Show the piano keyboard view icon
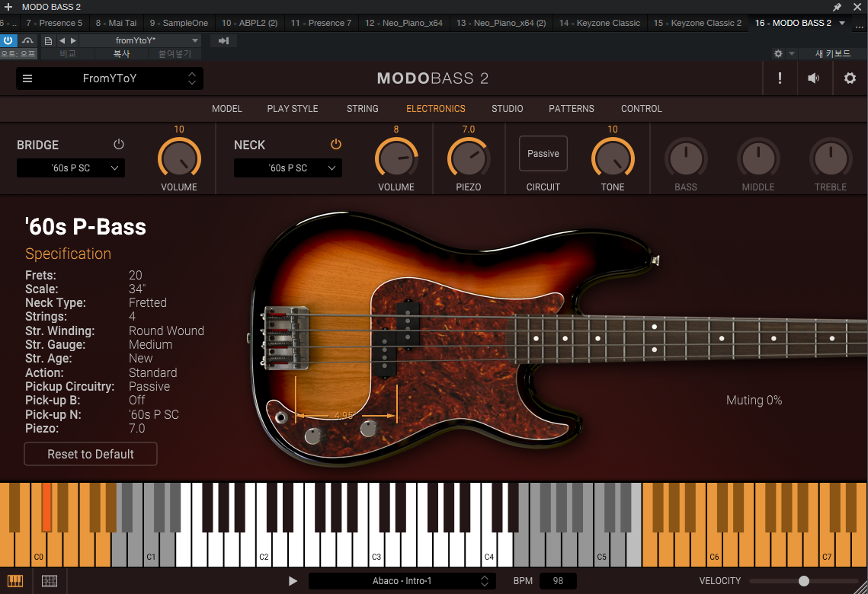Image resolution: width=868 pixels, height=594 pixels. click(x=15, y=581)
